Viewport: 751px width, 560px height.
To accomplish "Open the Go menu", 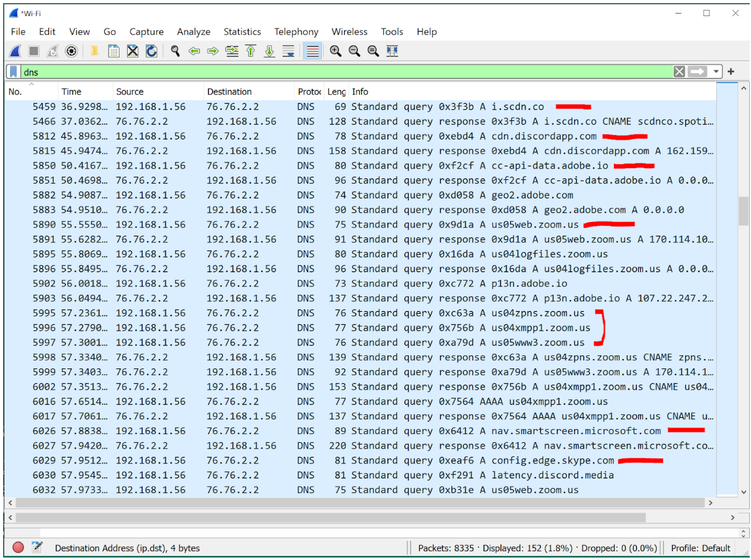I will (110, 32).
